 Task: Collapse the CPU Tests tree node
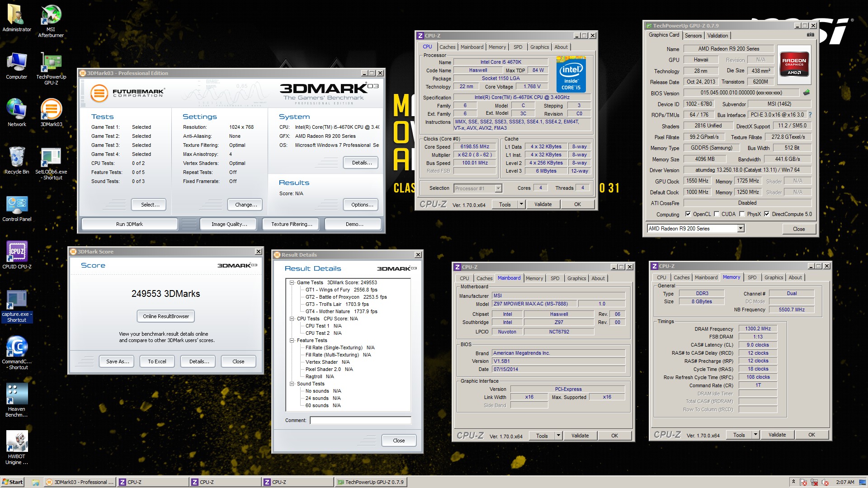[x=292, y=319]
